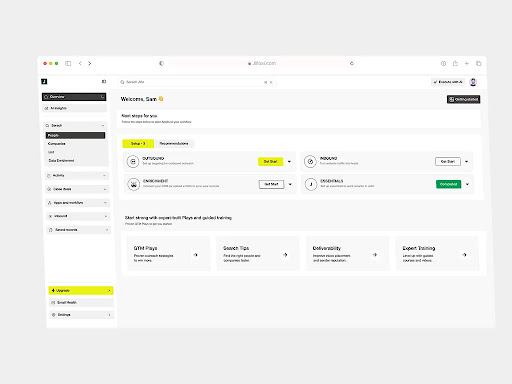Click the green Completed button for Essentials

(x=448, y=184)
